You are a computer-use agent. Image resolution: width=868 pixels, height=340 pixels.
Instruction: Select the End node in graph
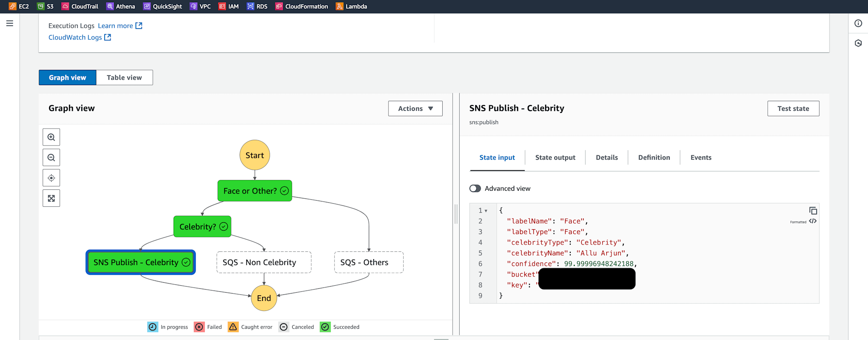tap(264, 298)
